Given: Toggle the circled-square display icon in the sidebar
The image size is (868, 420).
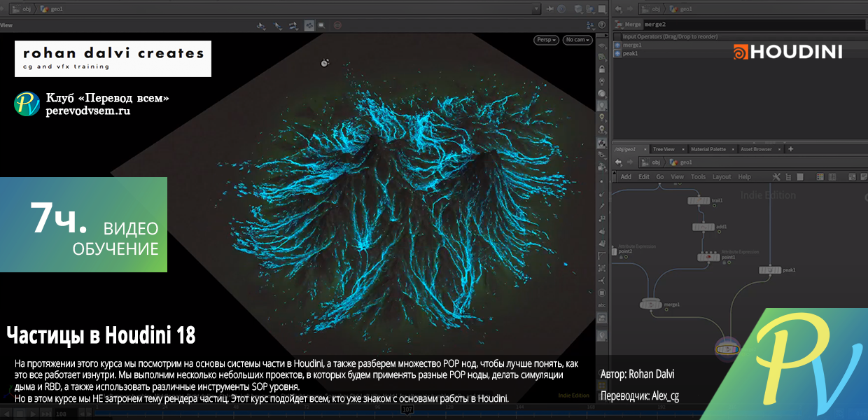Looking at the screenshot, I should click(x=601, y=293).
